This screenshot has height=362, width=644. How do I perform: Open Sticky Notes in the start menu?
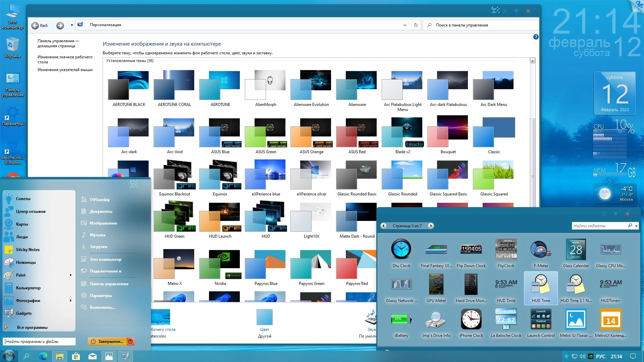coord(28,250)
